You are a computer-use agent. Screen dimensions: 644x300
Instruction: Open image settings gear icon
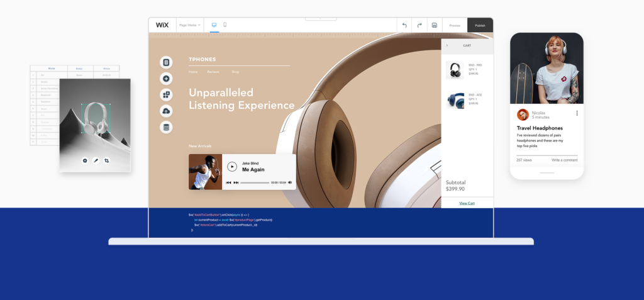point(85,160)
